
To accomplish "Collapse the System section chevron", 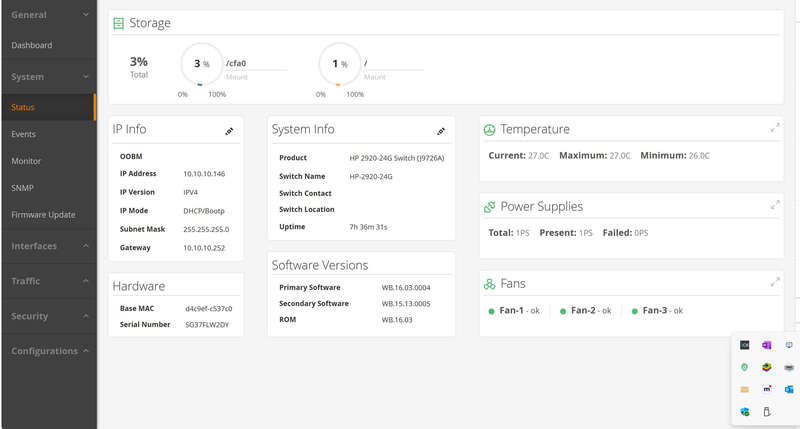I will pyautogui.click(x=85, y=77).
